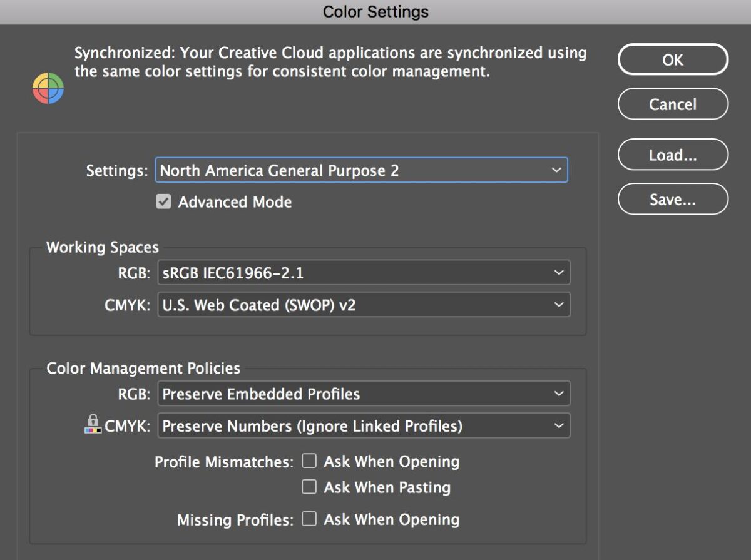Click the Load... button
The height and width of the screenshot is (560, 751).
coord(673,155)
